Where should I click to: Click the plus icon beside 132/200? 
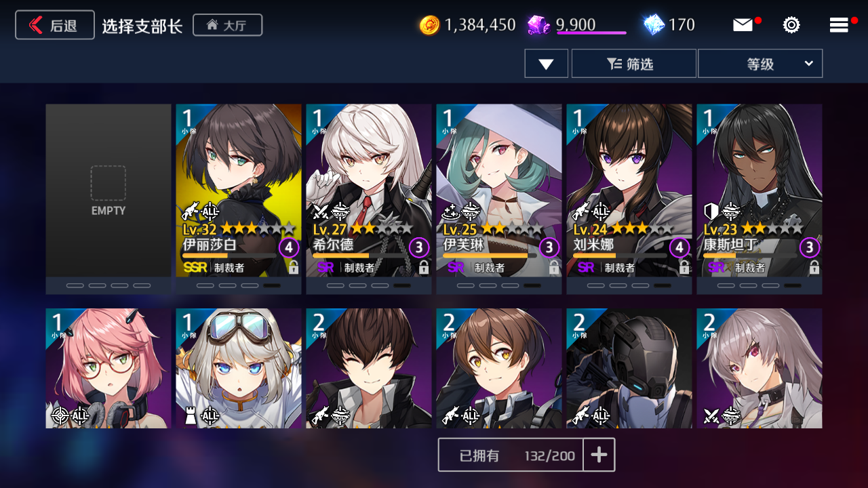(599, 455)
